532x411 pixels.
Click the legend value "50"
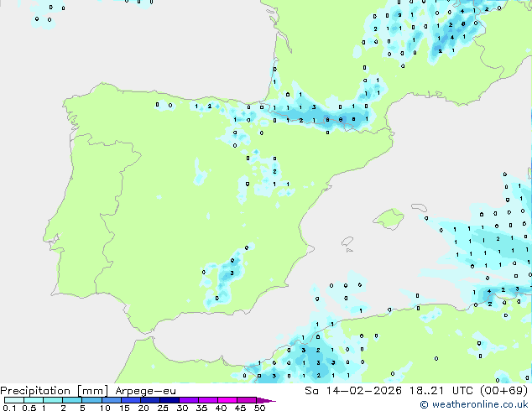[259, 408]
